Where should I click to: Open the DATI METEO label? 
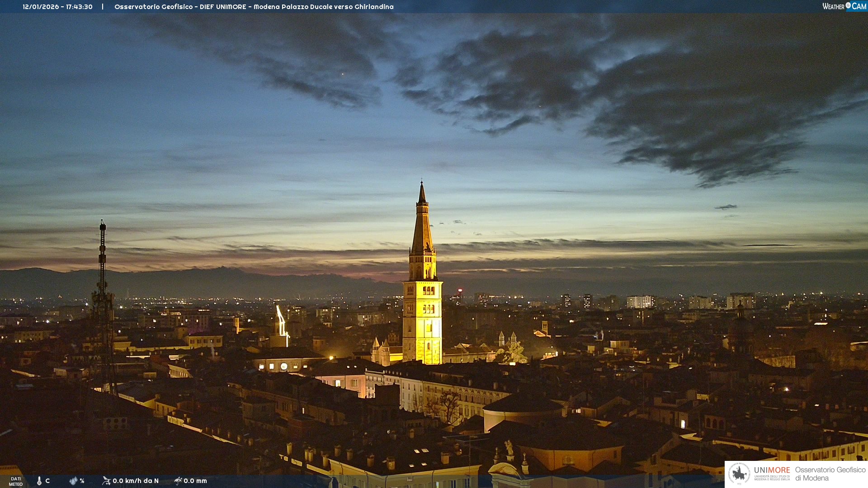click(16, 481)
